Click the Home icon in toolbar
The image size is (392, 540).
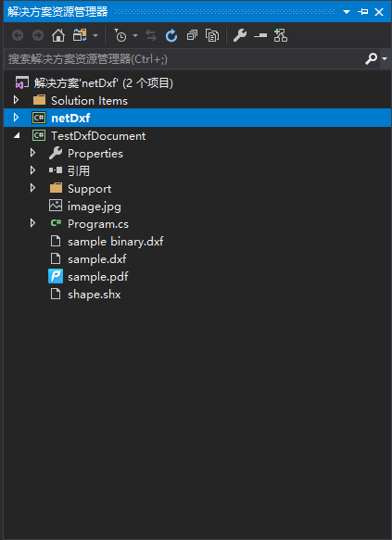[x=58, y=35]
